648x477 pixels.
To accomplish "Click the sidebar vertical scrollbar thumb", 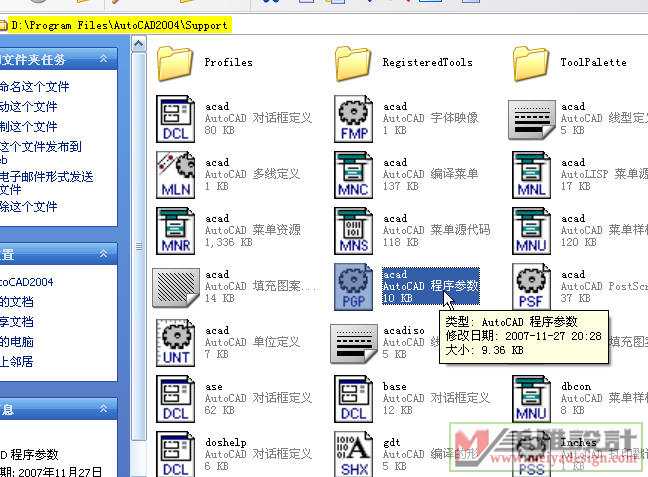I will [x=139, y=246].
